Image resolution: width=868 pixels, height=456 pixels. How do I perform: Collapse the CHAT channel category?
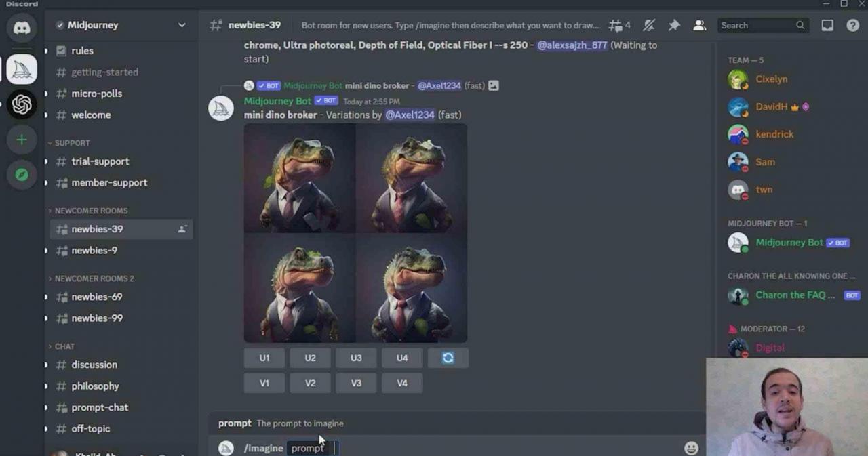point(64,346)
